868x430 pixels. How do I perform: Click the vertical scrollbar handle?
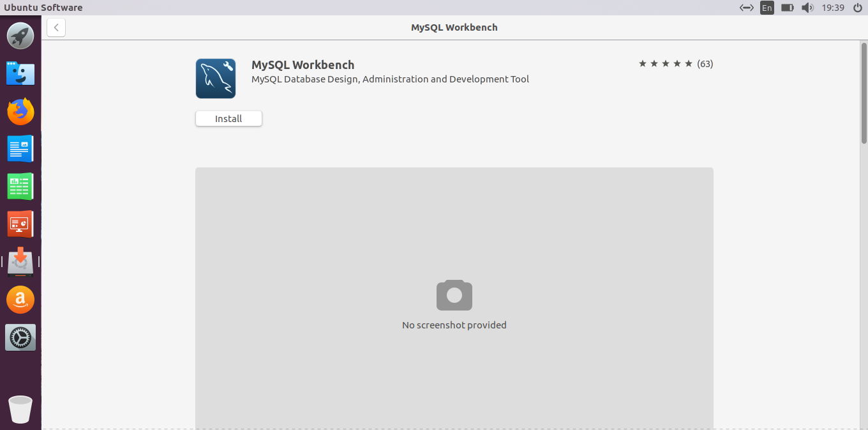(x=864, y=94)
